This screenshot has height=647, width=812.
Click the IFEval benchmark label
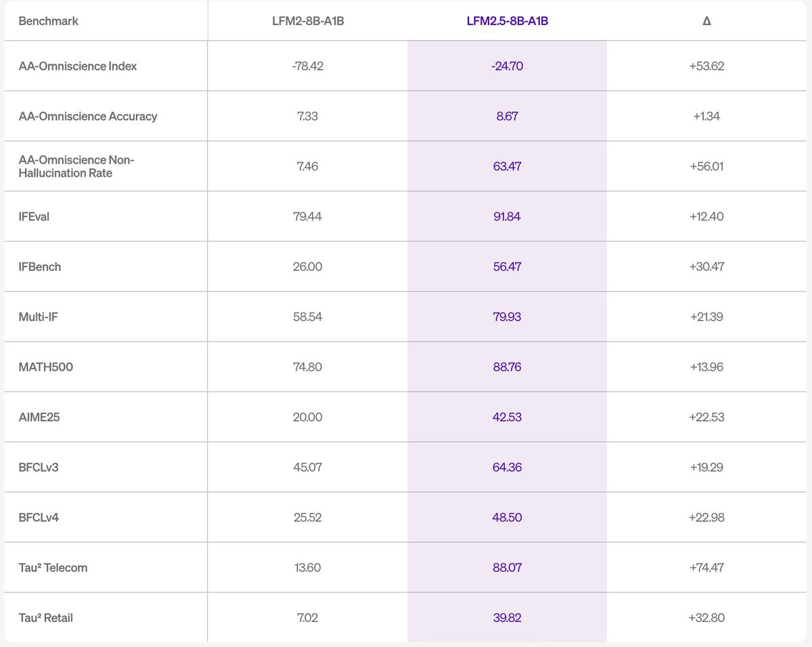tap(36, 217)
